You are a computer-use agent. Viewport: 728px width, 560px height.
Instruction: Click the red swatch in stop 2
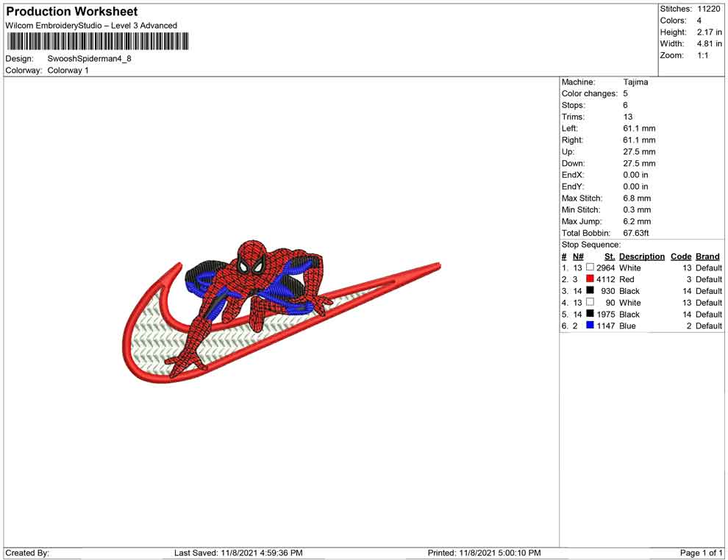click(x=590, y=279)
